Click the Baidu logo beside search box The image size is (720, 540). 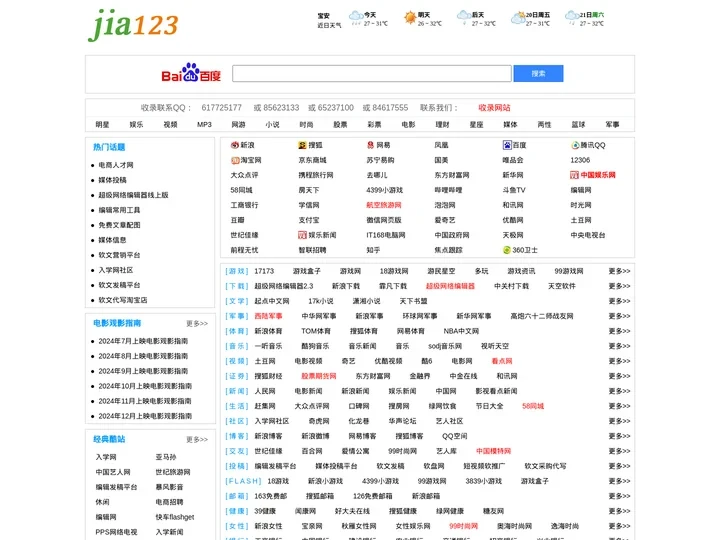coord(191,73)
